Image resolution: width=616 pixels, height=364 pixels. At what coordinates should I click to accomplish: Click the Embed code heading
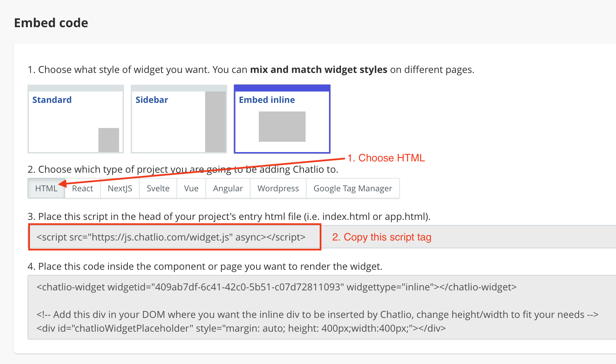pyautogui.click(x=51, y=23)
